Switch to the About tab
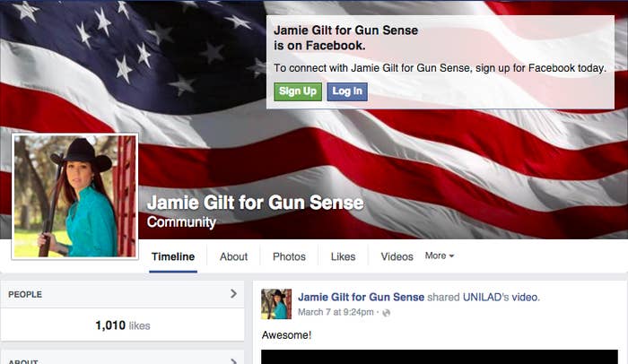The width and height of the screenshot is (628, 364). (x=233, y=256)
